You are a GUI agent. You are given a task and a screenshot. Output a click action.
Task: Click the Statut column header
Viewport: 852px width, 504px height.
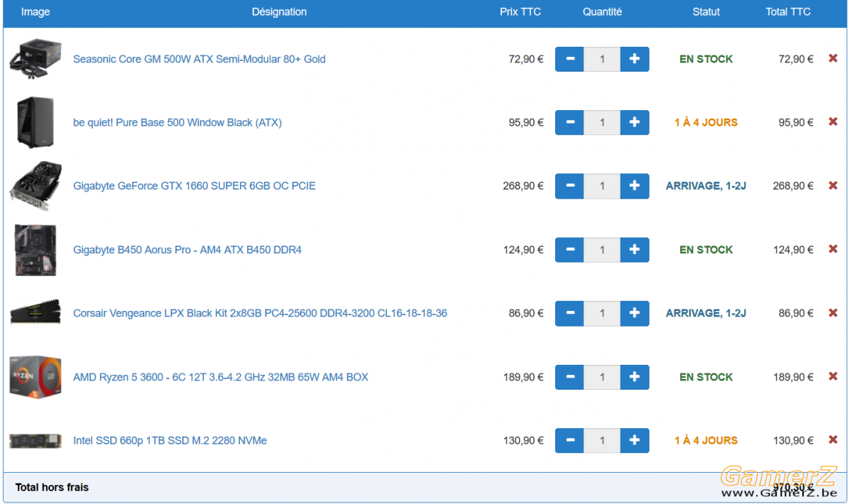coord(706,12)
